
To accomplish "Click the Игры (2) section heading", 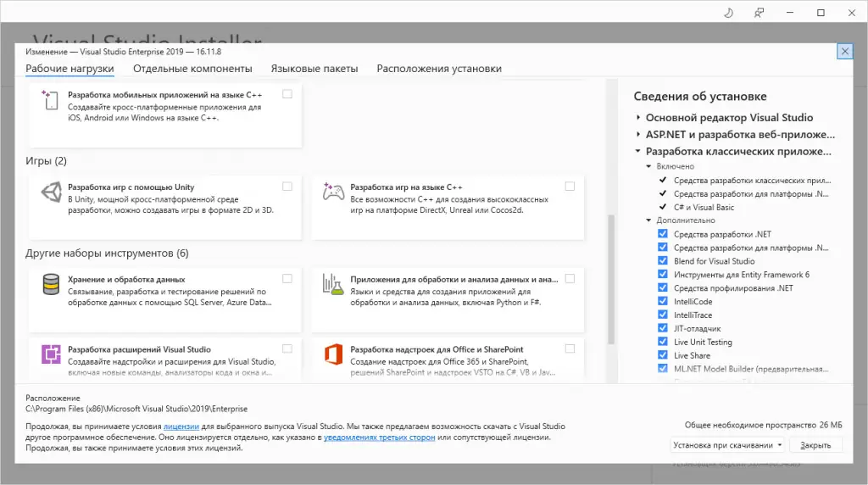I will [x=46, y=161].
